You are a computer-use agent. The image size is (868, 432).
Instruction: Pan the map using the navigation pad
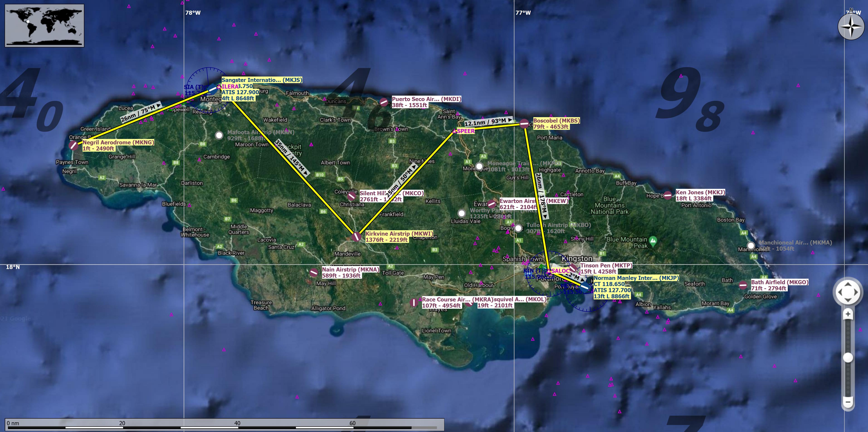tap(848, 292)
